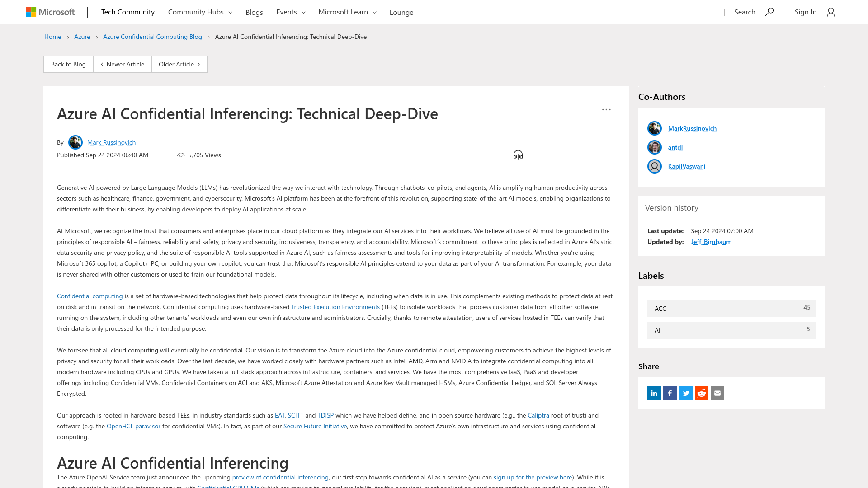Expand Community Hubs dropdown
This screenshot has width=868, height=488.
[200, 12]
